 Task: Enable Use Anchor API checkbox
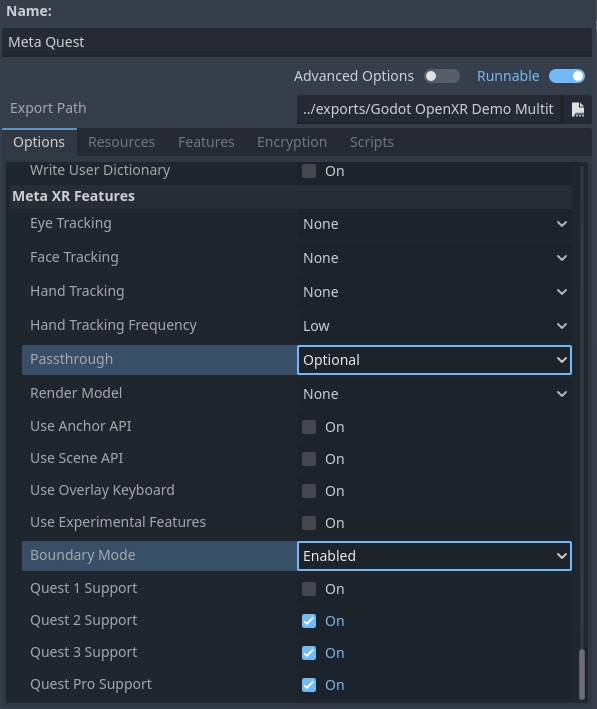pos(309,427)
